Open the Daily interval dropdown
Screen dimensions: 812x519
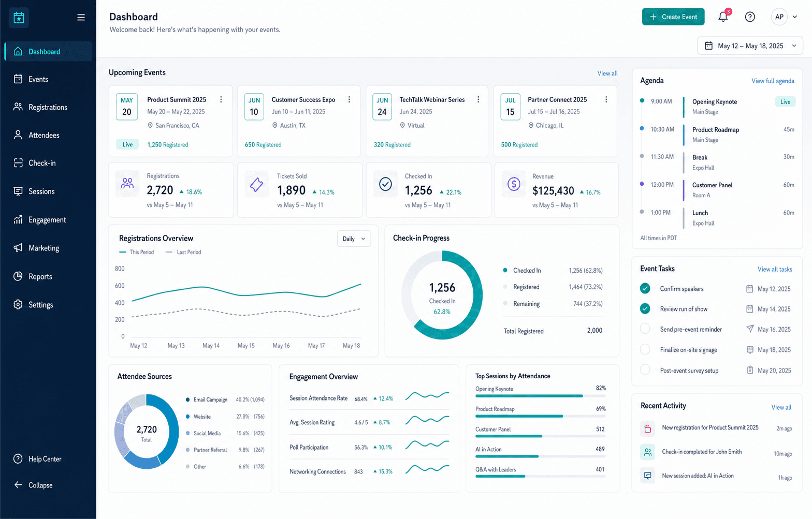coord(354,239)
